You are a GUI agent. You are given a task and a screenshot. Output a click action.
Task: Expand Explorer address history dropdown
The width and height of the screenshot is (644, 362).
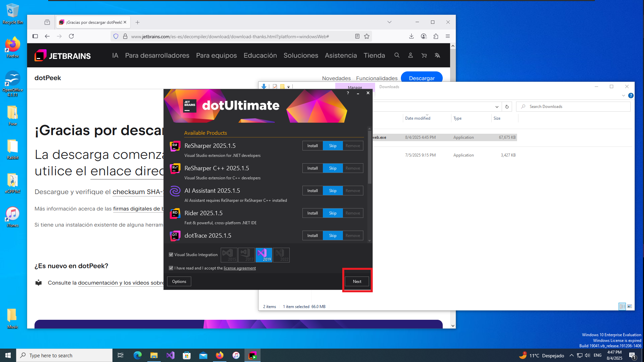click(497, 107)
